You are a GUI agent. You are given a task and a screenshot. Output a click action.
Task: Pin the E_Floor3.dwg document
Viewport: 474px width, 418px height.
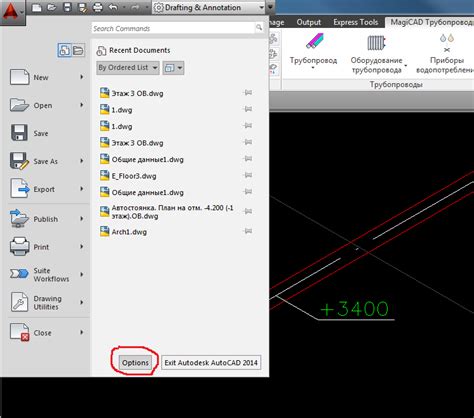tap(248, 175)
